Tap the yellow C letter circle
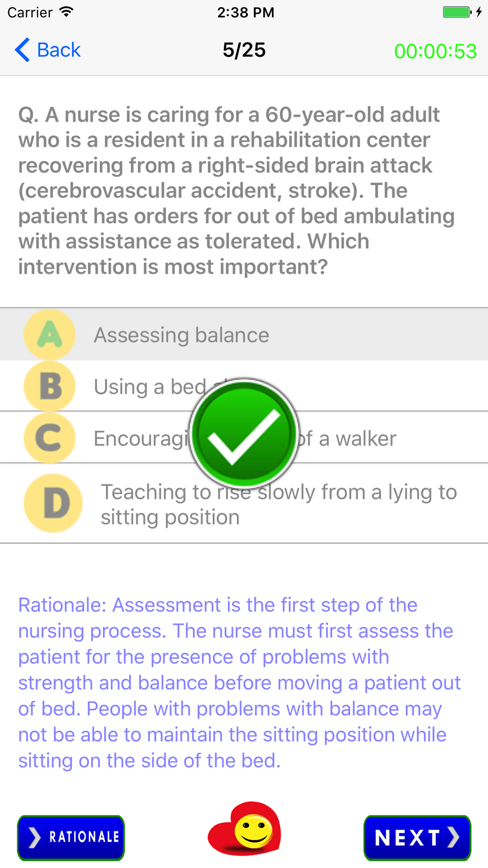This screenshot has width=488, height=868. pos(49,438)
